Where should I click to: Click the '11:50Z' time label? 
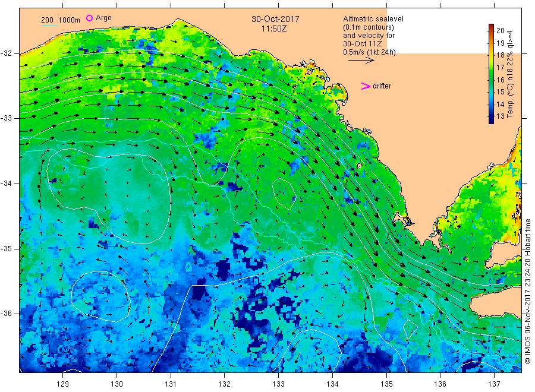click(274, 29)
